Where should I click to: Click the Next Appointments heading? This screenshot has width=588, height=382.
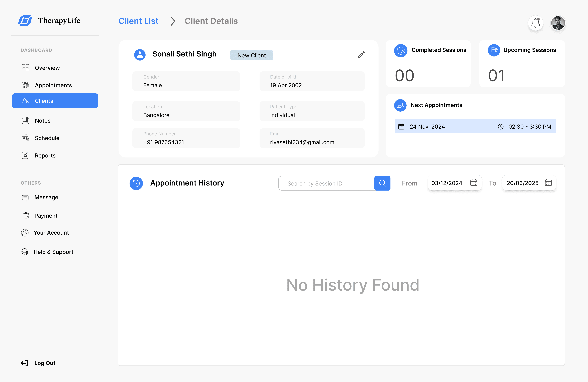[436, 105]
